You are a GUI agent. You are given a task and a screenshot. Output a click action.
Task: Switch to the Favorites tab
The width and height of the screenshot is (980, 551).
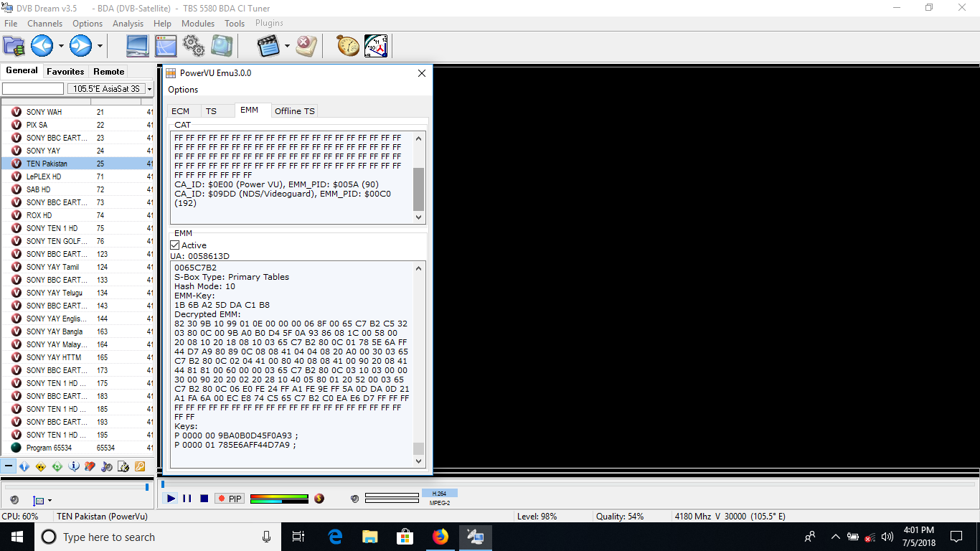pyautogui.click(x=65, y=71)
